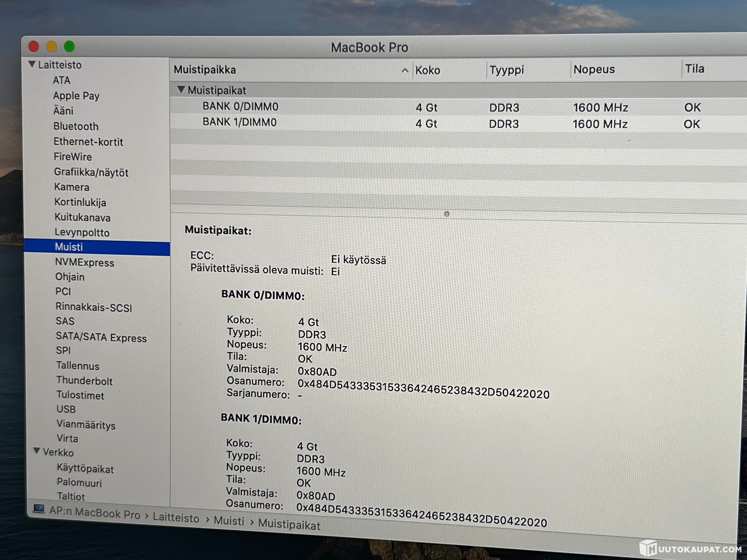Go to Muisti in the path bar
The image size is (747, 560).
tap(229, 521)
